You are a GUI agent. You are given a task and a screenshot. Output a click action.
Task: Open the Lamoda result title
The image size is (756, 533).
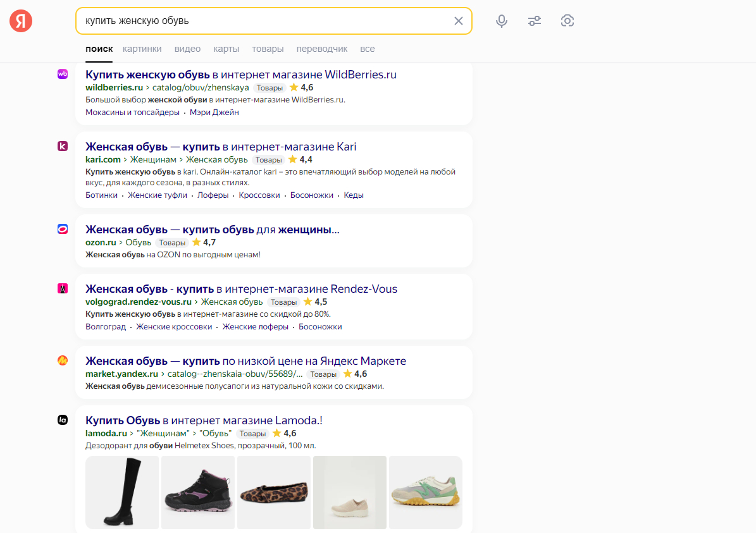tap(204, 420)
